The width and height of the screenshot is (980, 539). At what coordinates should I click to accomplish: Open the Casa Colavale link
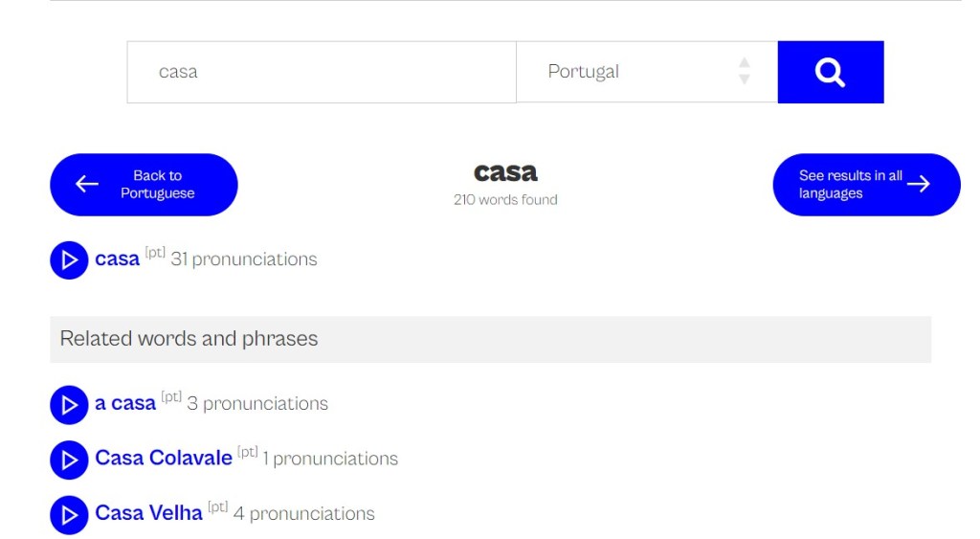(x=164, y=459)
